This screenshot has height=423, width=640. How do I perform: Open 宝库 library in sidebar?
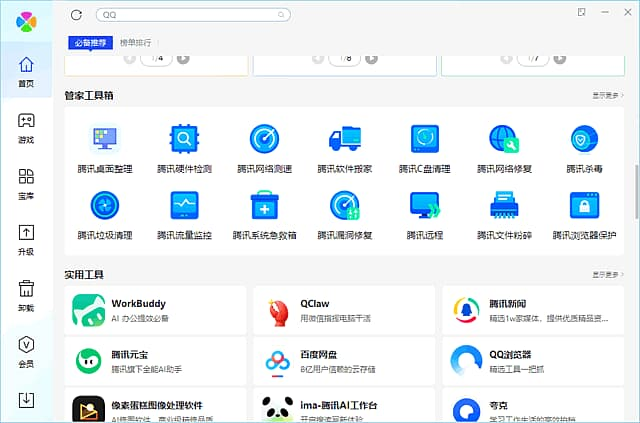26,184
